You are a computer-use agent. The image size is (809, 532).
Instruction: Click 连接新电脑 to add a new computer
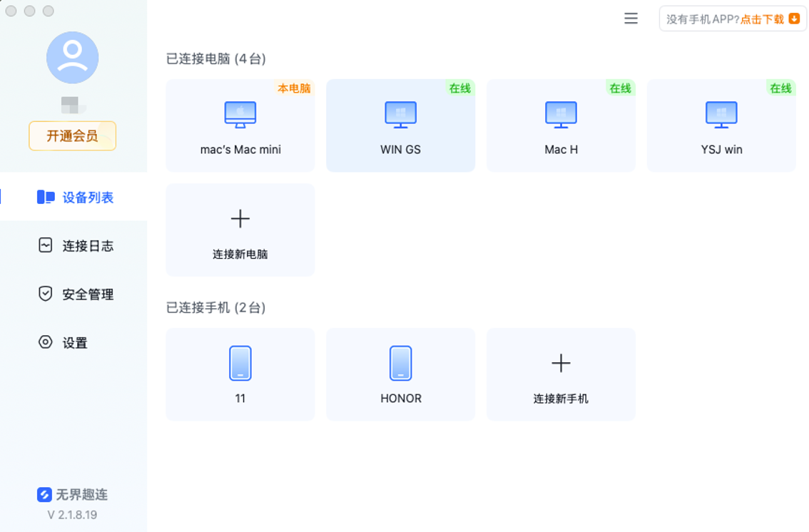(240, 230)
